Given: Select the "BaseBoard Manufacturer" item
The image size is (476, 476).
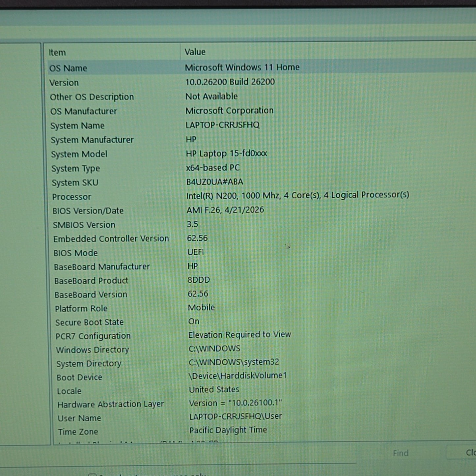Looking at the screenshot, I should tap(102, 267).
